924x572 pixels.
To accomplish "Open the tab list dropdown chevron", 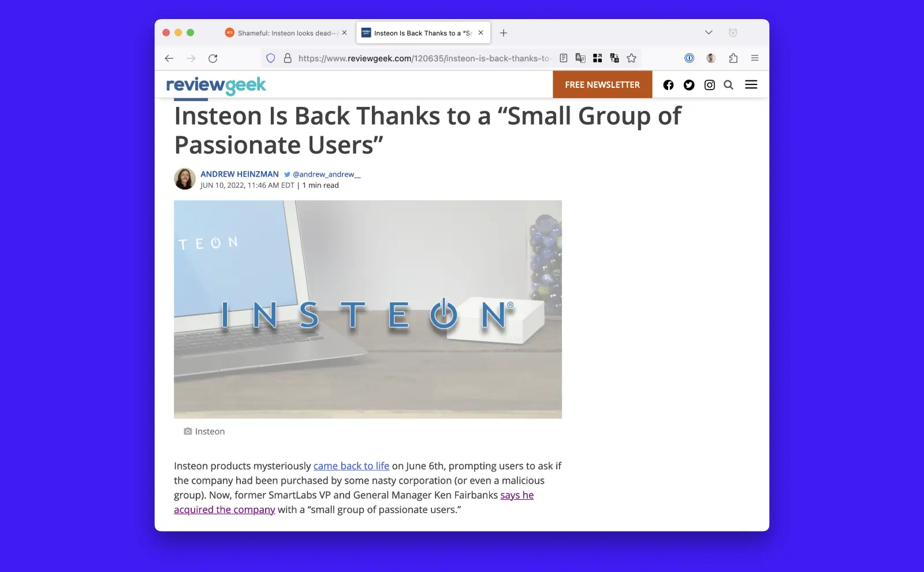I will click(709, 32).
